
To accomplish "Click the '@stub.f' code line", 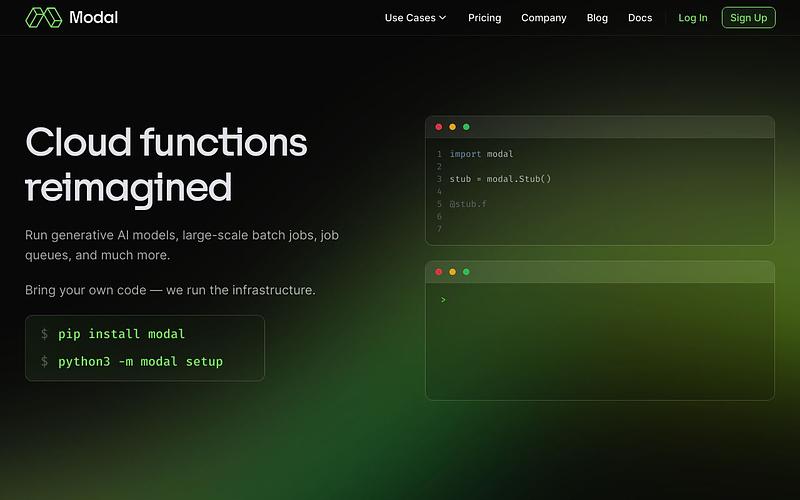I will pyautogui.click(x=468, y=204).
